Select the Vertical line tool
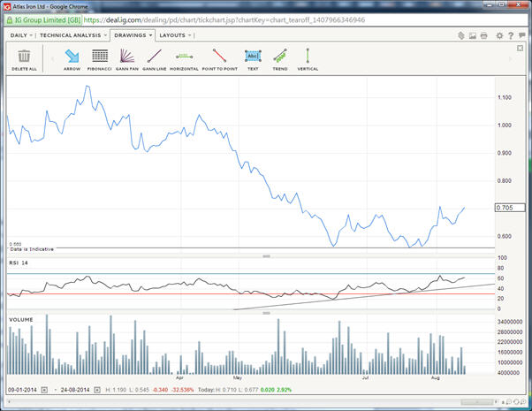The height and width of the screenshot is (411, 532). click(308, 57)
